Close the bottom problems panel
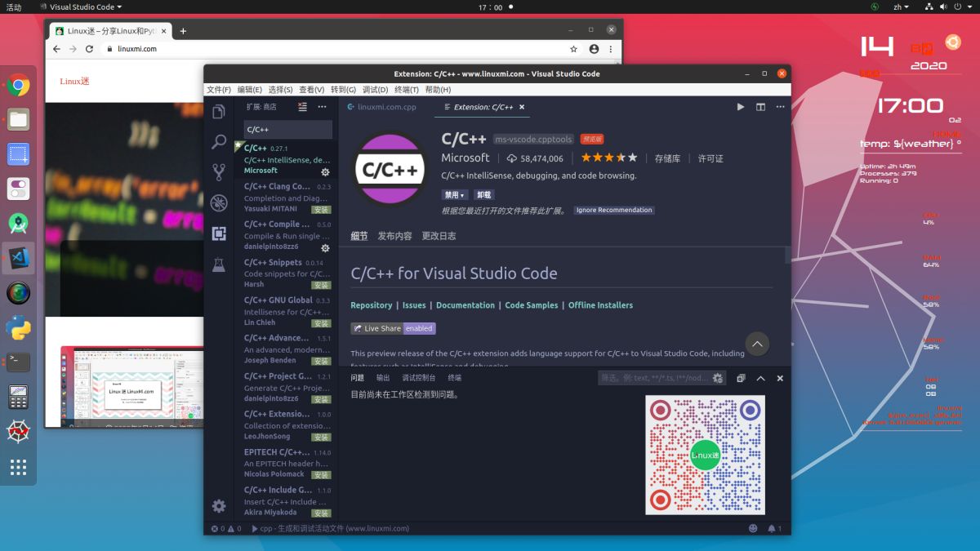The image size is (980, 551). 780,378
